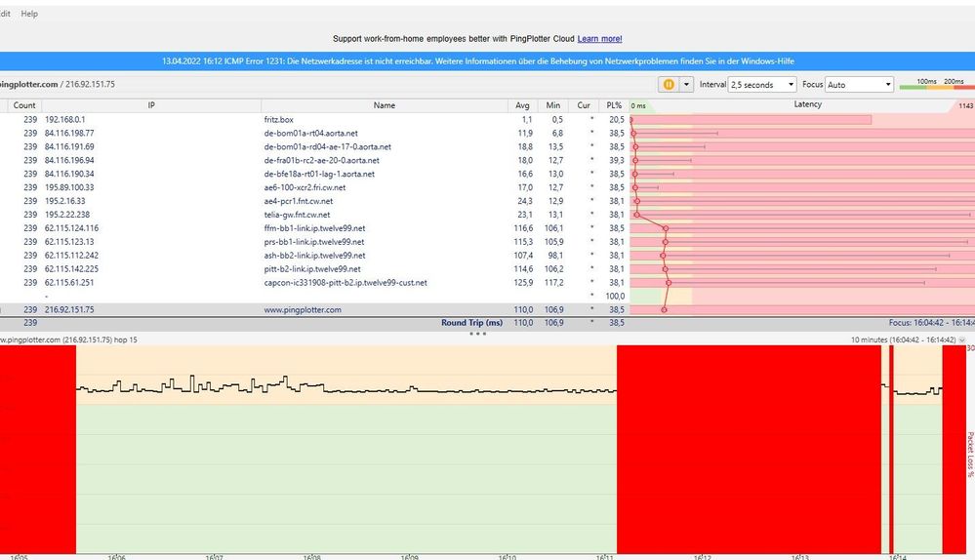Click IP address 195.89.100.33
This screenshot has width=975, height=560.
click(x=69, y=187)
